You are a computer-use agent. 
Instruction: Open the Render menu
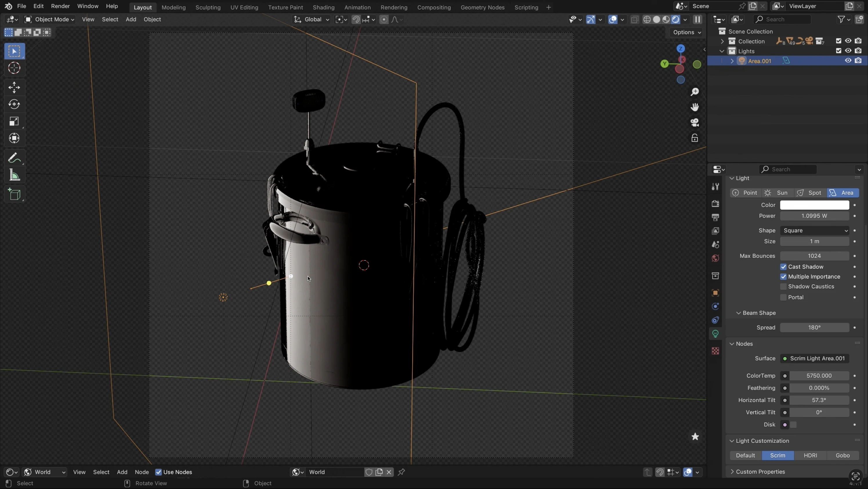click(x=60, y=6)
